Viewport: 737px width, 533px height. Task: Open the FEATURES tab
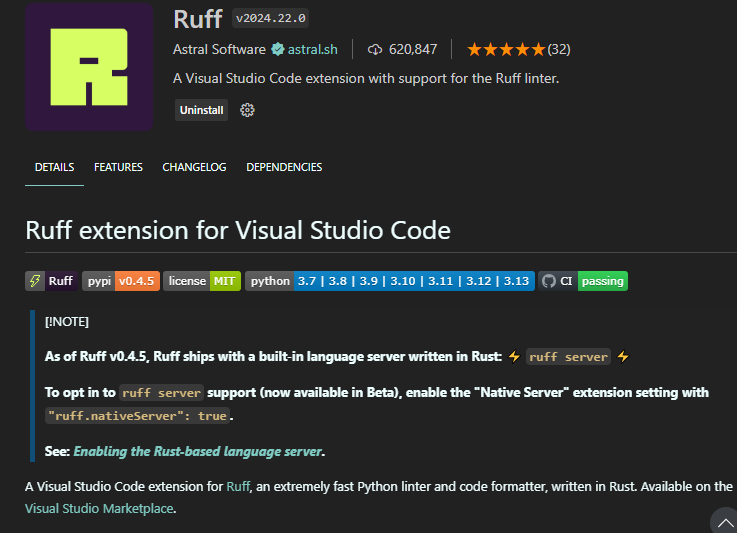pyautogui.click(x=118, y=167)
